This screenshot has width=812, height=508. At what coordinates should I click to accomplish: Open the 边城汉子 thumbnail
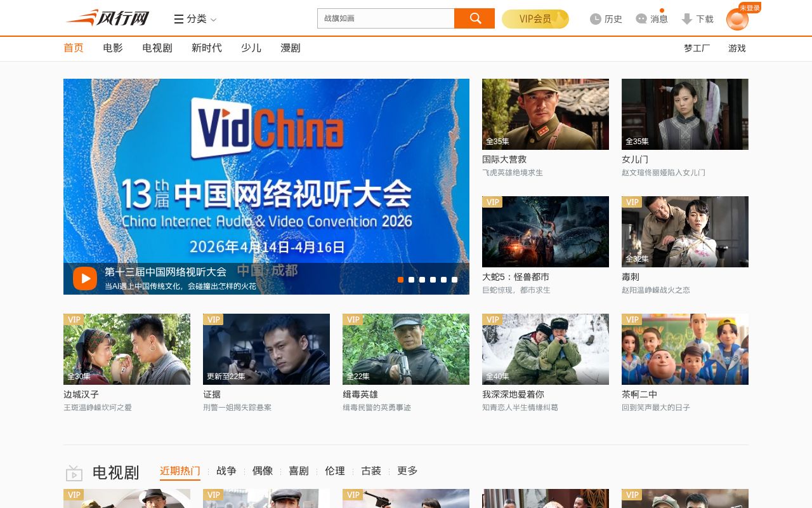tap(127, 349)
